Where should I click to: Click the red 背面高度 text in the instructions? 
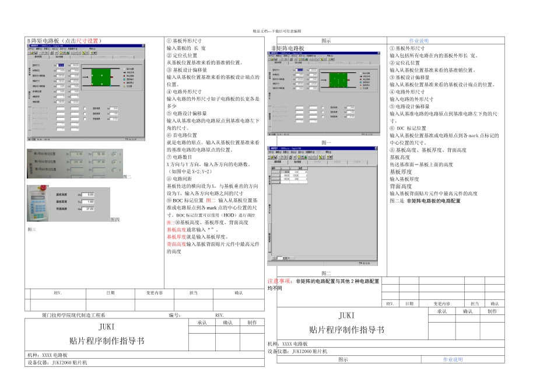(176, 244)
